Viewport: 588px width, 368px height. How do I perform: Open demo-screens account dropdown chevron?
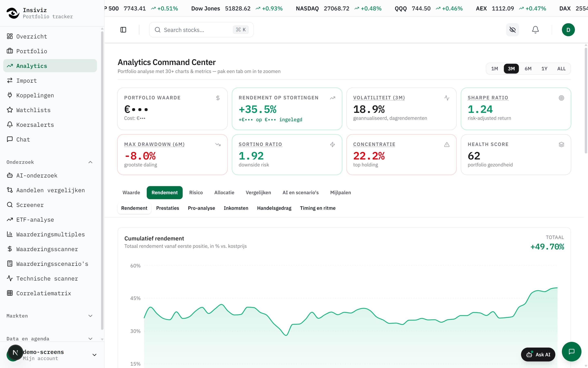[95, 355]
